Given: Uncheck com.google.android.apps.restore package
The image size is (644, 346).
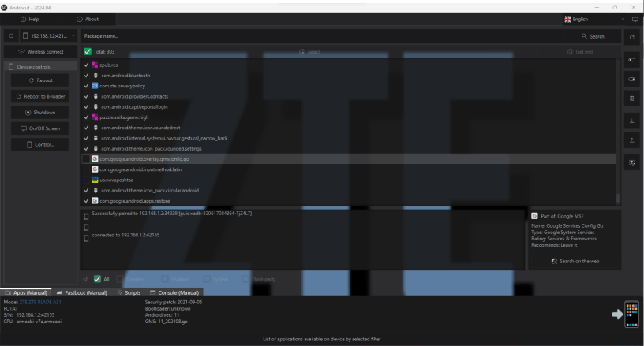Looking at the screenshot, I should 86,200.
